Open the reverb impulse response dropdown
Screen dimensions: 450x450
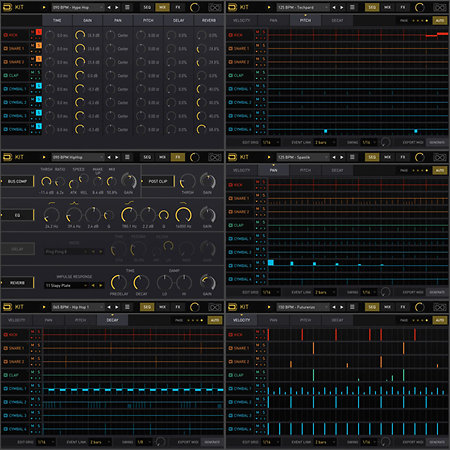(x=66, y=286)
